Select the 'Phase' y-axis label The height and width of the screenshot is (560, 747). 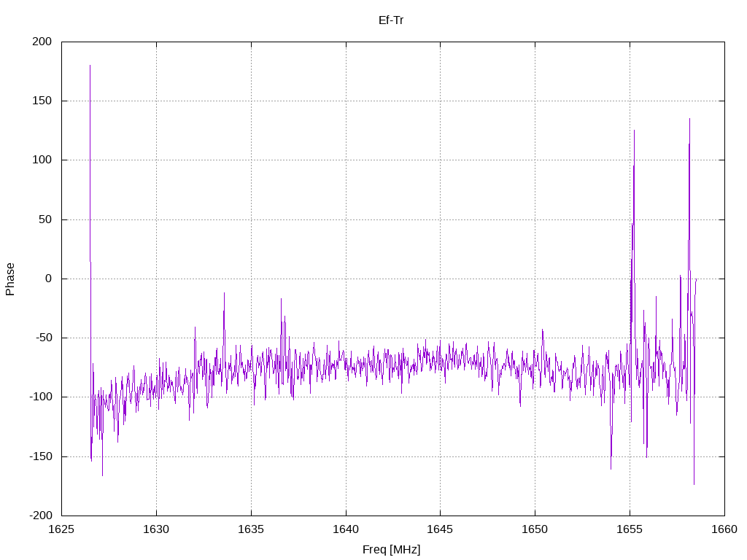click(10, 279)
